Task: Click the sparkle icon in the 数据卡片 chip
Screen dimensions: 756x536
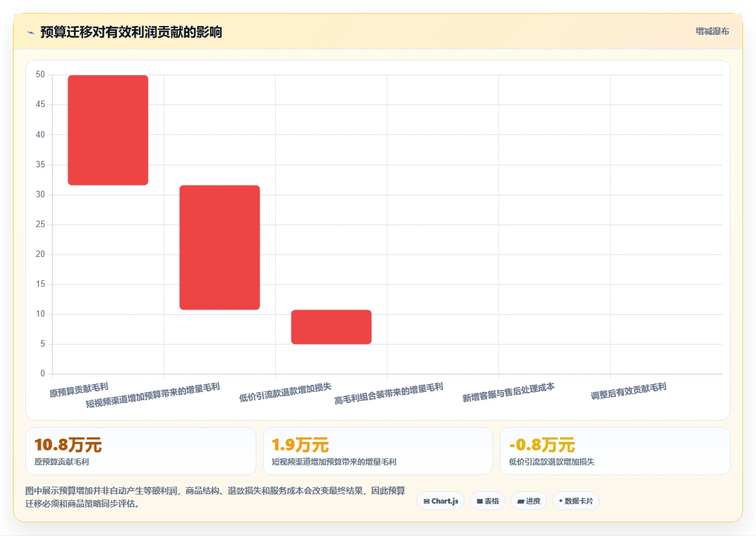Action: pyautogui.click(x=561, y=501)
